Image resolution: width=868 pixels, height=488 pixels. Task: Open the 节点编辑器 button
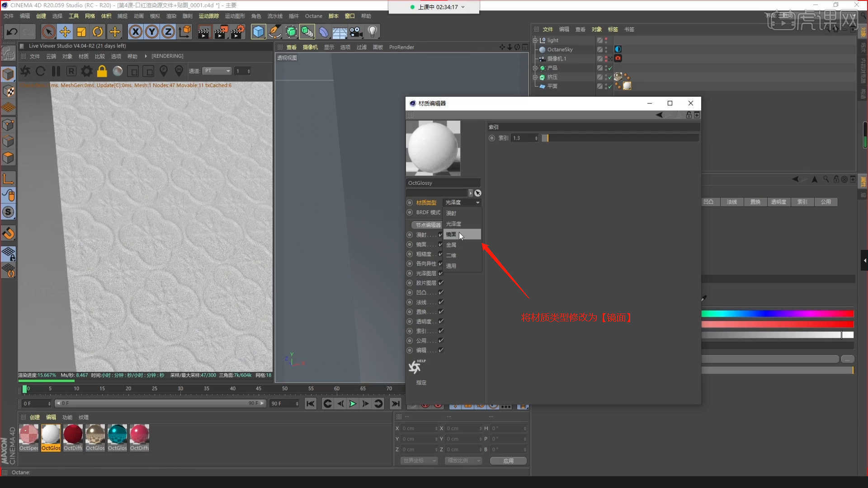click(428, 225)
